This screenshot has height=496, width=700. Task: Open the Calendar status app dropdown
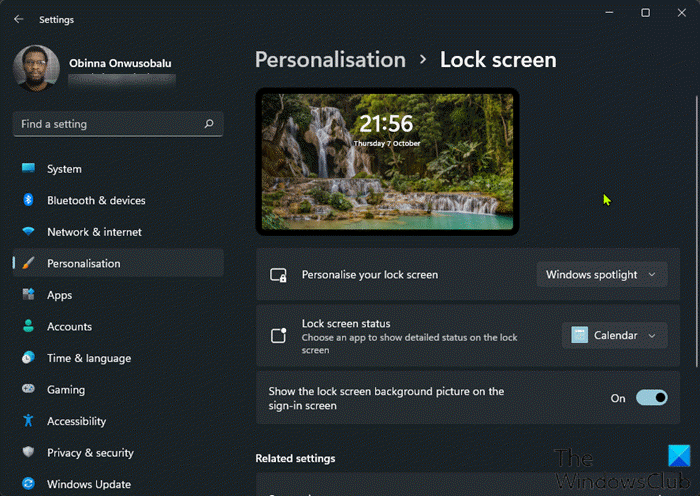tap(615, 335)
